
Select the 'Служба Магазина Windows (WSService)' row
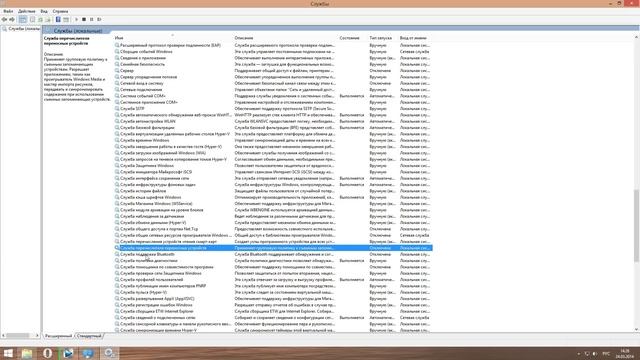[273, 204]
